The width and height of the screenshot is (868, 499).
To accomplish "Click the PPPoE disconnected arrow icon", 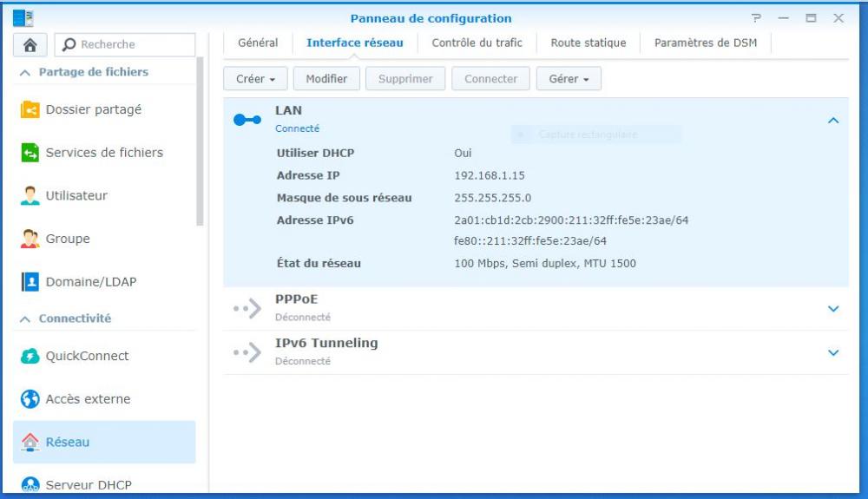I will 247,308.
